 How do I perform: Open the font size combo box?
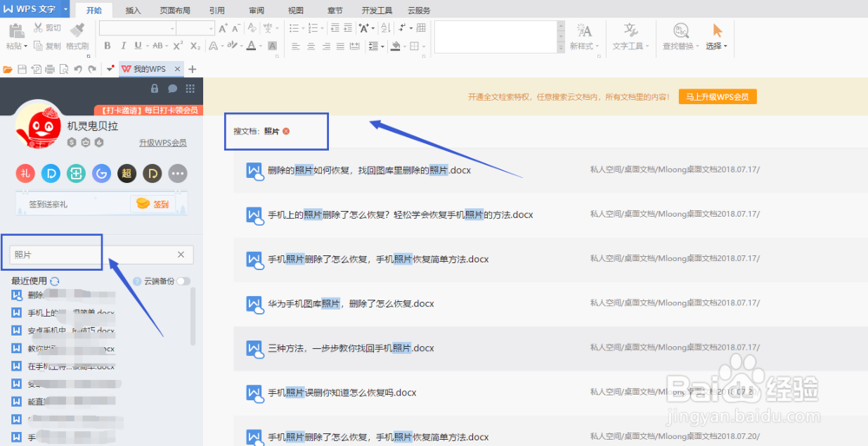195,29
